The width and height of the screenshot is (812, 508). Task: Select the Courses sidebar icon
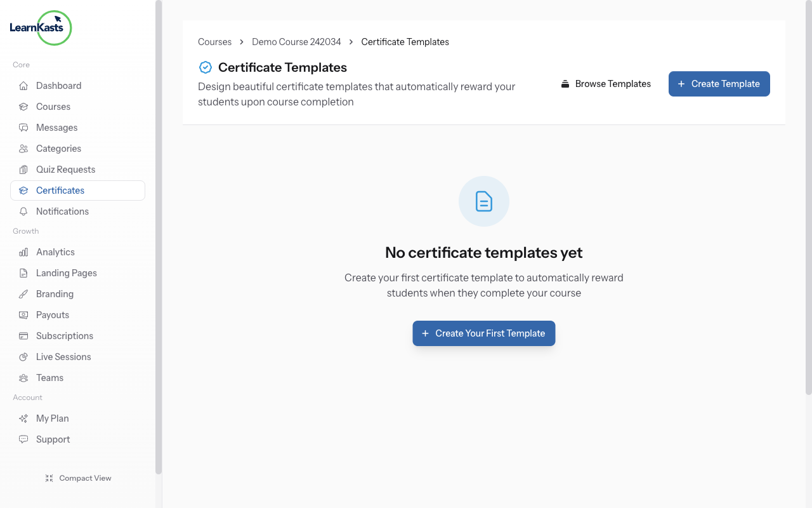tap(23, 106)
